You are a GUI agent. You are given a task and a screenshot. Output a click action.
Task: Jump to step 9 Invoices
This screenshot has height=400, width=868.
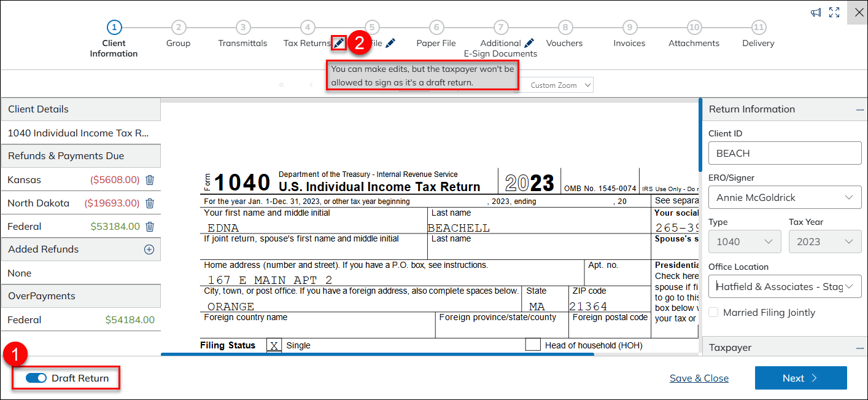coord(629,28)
